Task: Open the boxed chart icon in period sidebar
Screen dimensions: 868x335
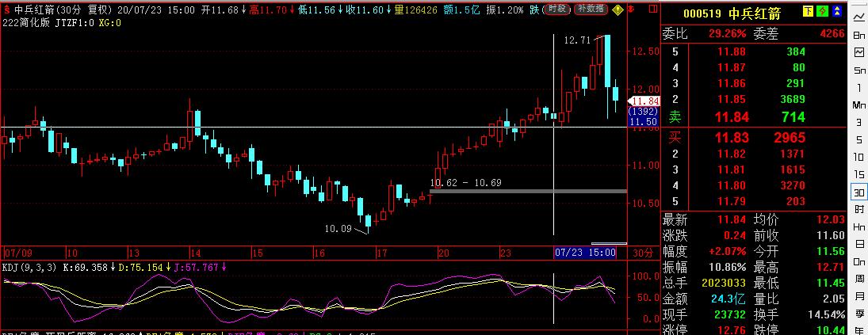Action: click(859, 52)
